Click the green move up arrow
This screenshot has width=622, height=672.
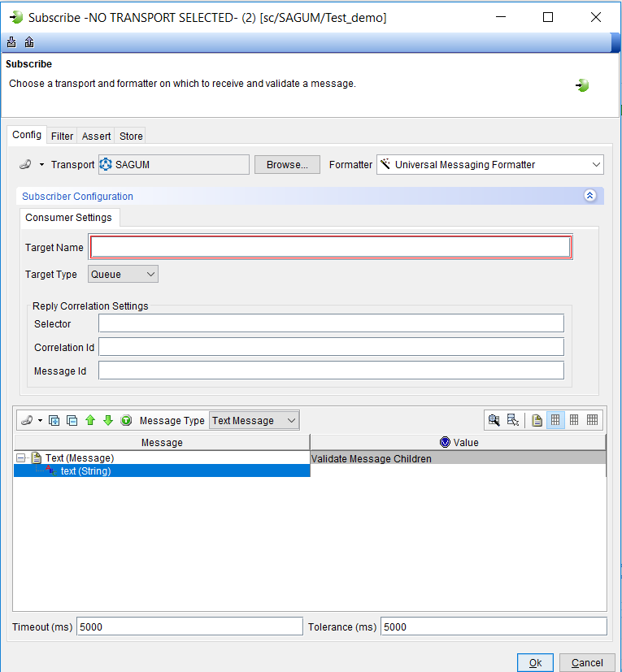90,420
